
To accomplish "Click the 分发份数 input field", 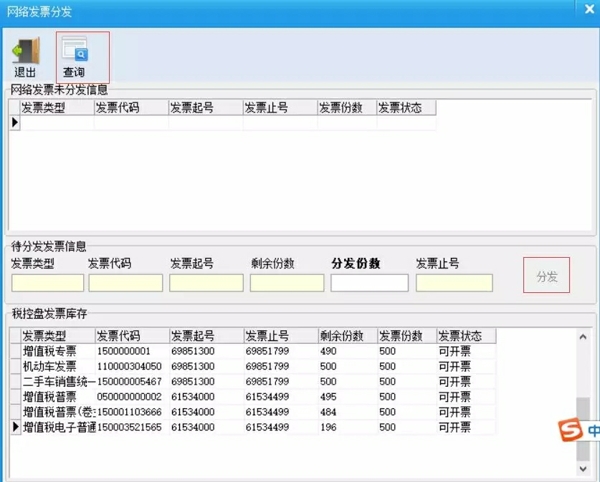I will pos(369,283).
